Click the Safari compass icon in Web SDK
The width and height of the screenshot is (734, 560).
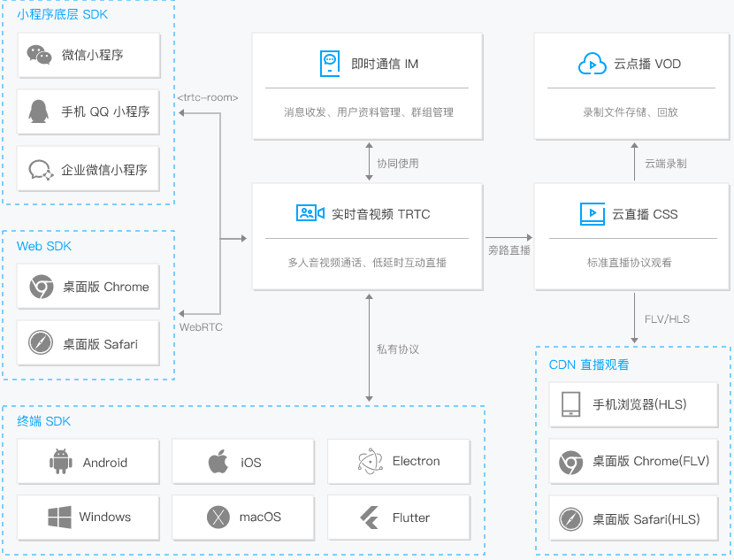click(x=41, y=342)
